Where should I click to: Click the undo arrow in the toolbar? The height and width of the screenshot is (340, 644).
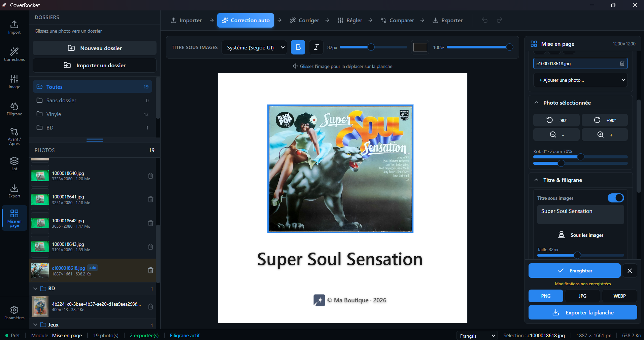point(484,20)
